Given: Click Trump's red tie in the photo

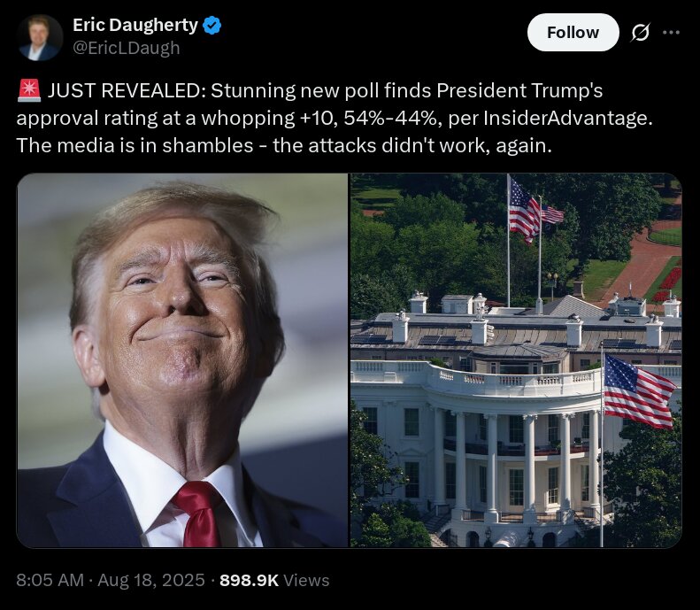Looking at the screenshot, I should (199, 513).
